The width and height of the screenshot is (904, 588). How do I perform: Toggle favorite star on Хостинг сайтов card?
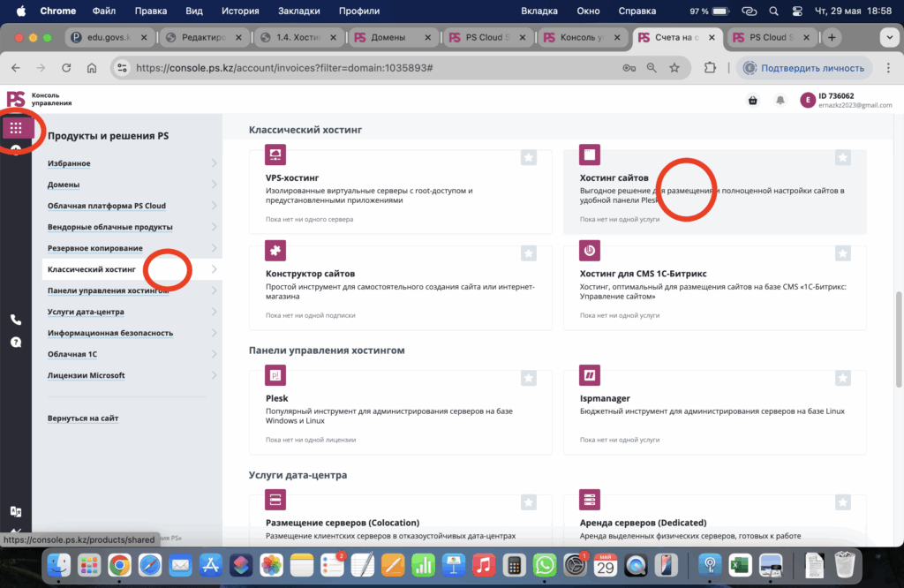(x=842, y=157)
